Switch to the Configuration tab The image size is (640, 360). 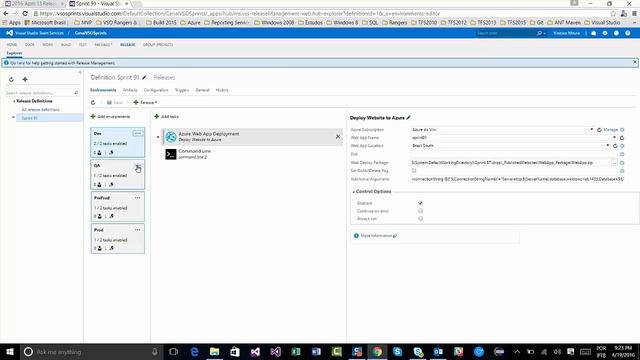point(156,90)
